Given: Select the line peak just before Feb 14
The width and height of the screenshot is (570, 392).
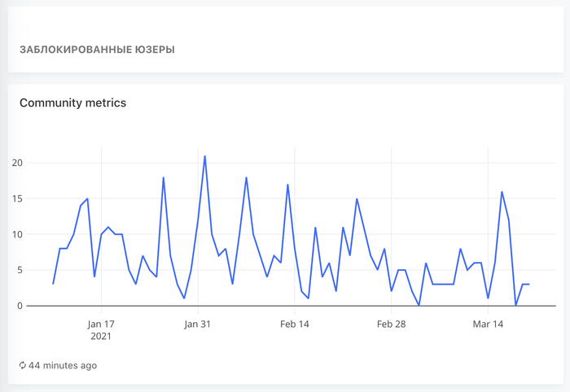Looking at the screenshot, I should pyautogui.click(x=287, y=185).
